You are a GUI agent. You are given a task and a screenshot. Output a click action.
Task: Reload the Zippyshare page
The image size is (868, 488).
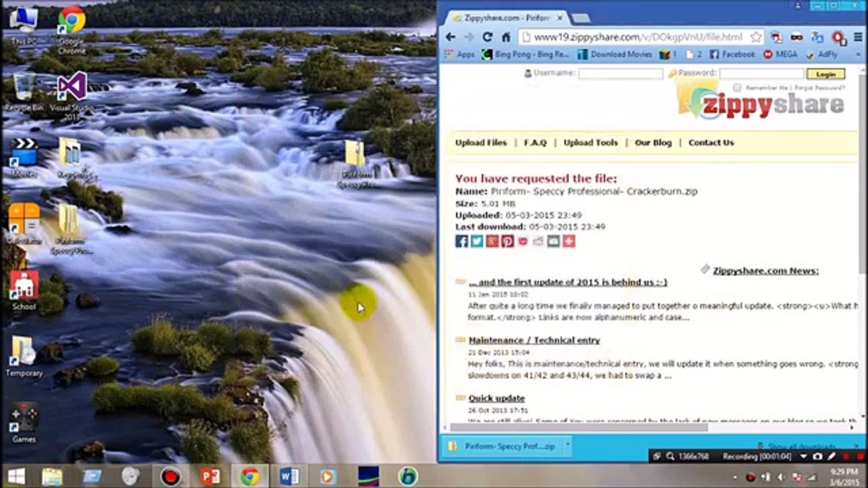pyautogui.click(x=487, y=37)
